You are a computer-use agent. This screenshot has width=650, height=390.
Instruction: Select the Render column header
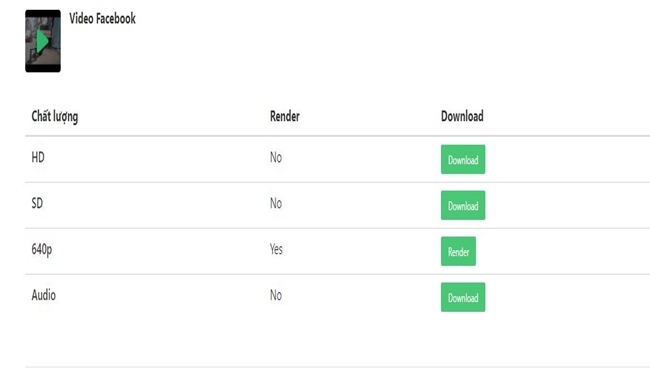[x=284, y=116]
